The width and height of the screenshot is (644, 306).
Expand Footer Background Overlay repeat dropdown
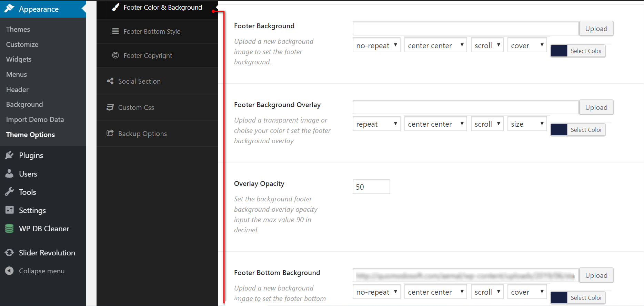point(376,124)
